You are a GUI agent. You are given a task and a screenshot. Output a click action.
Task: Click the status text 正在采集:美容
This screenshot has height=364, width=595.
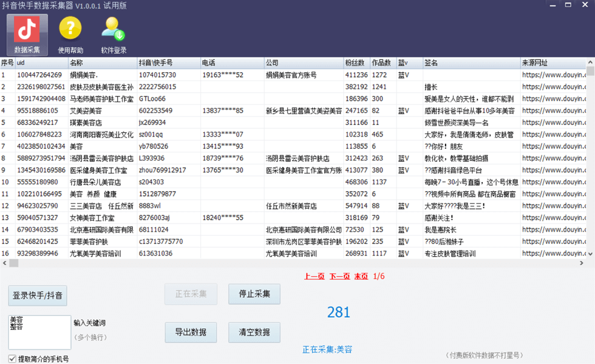tap(327, 349)
